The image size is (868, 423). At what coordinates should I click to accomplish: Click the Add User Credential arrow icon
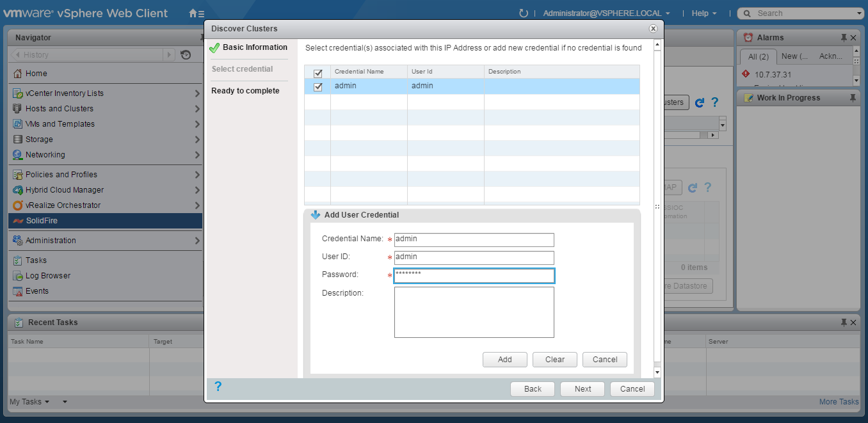pos(315,215)
